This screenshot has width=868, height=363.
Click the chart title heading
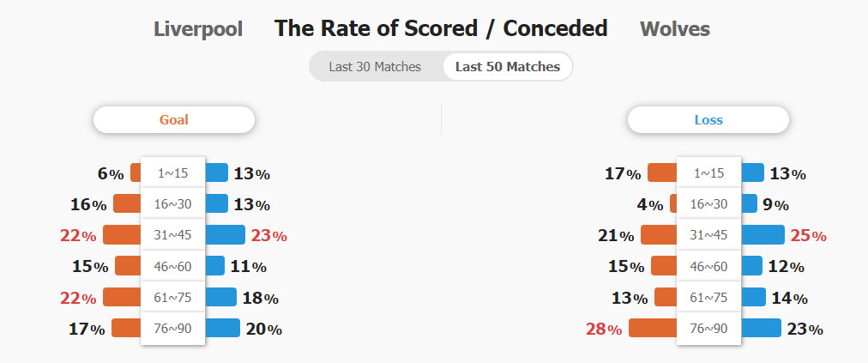(x=441, y=28)
